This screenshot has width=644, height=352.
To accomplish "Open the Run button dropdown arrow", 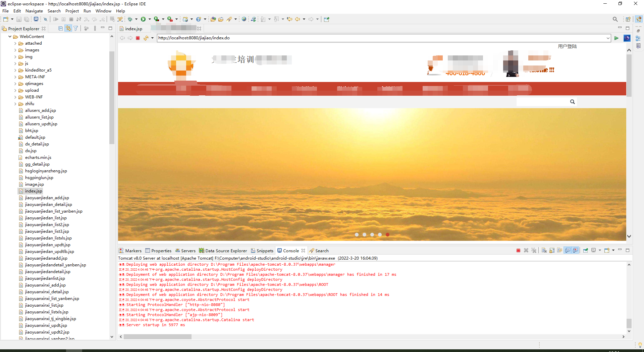I will (x=150, y=19).
